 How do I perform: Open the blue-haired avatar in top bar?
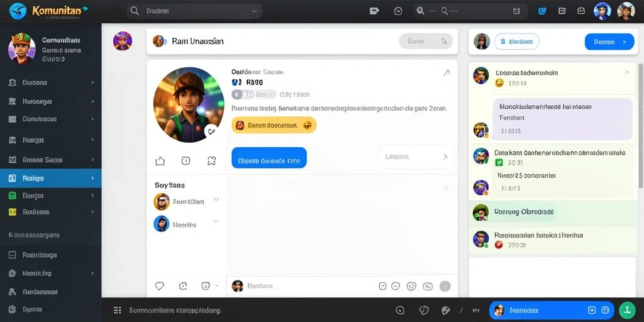(x=602, y=11)
